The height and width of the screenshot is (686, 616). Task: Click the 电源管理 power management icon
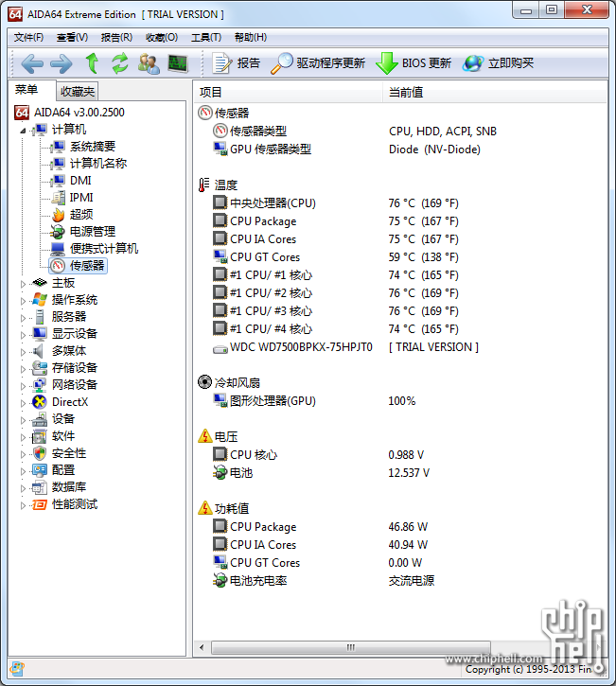click(58, 232)
